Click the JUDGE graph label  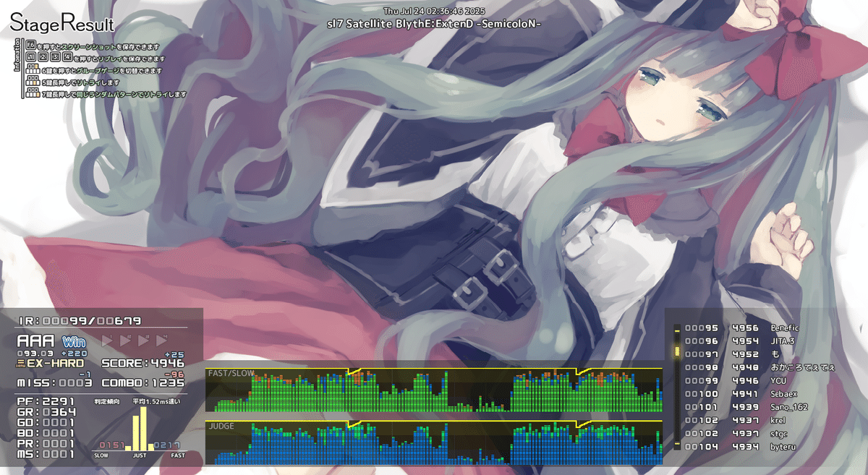point(221,427)
